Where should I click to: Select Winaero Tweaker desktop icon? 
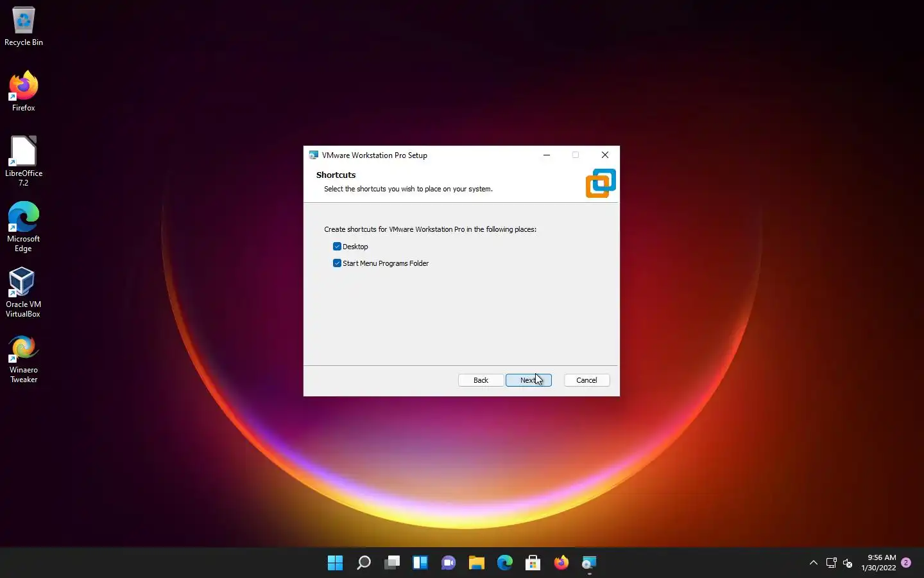click(x=24, y=358)
